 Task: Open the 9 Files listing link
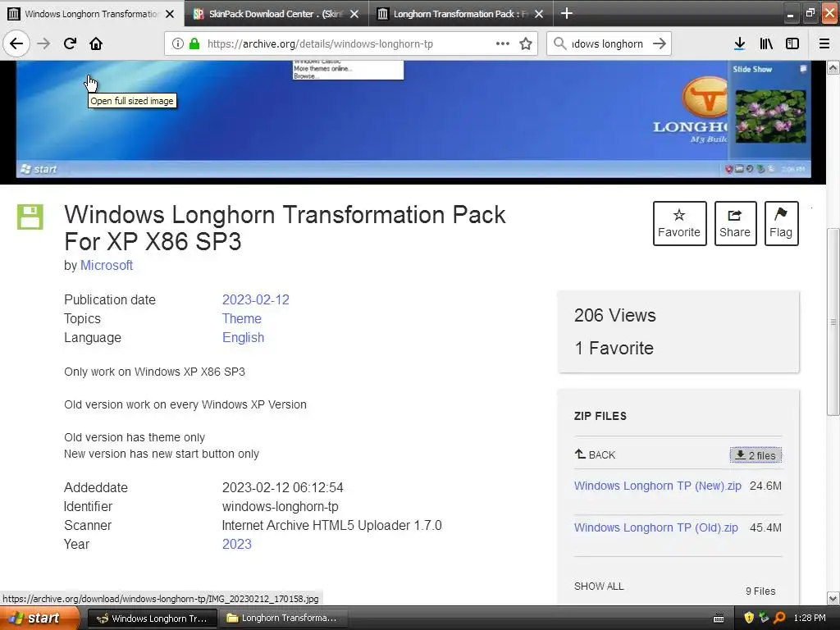760,591
